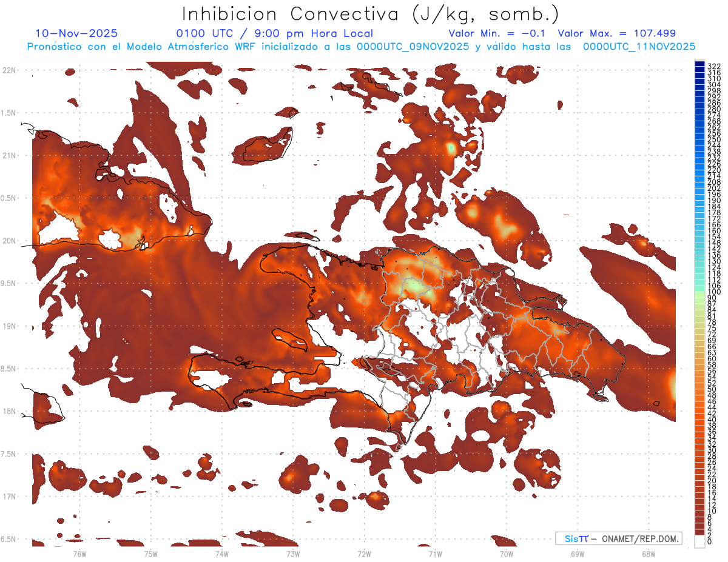Click the 22N latitude axis label
The height and width of the screenshot is (562, 728).
click(9, 70)
